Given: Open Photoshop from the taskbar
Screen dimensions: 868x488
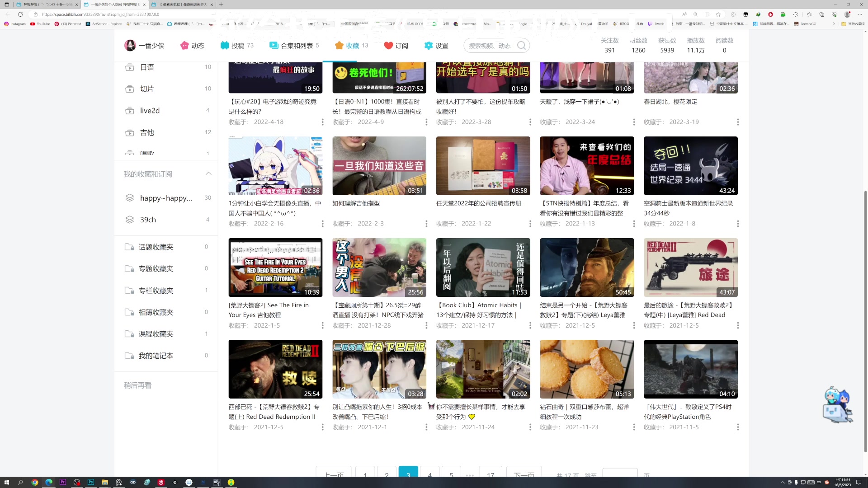Looking at the screenshot, I should tap(91, 482).
